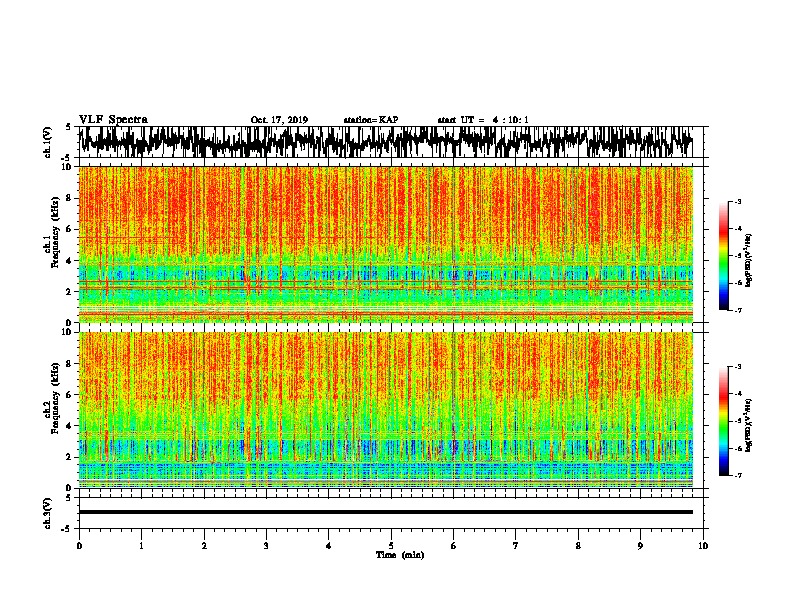Click time axis tick label '3'
Screen dimensions: 792x612
pyautogui.click(x=266, y=546)
